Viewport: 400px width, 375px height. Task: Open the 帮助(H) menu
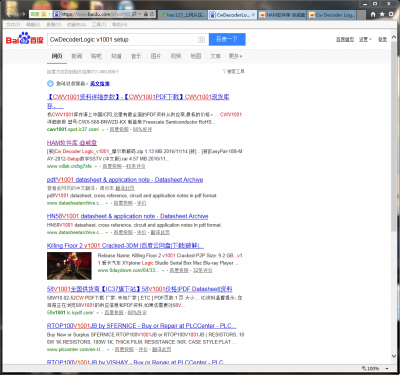(119, 25)
